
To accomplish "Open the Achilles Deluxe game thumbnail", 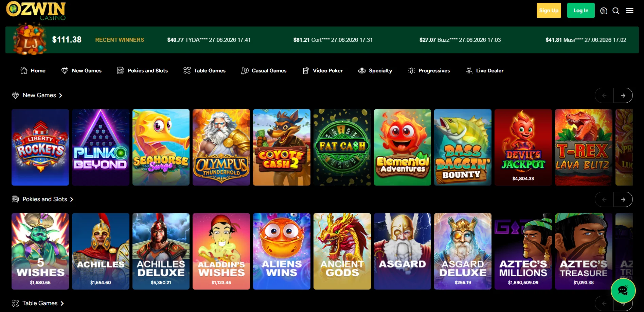I will coord(161,251).
